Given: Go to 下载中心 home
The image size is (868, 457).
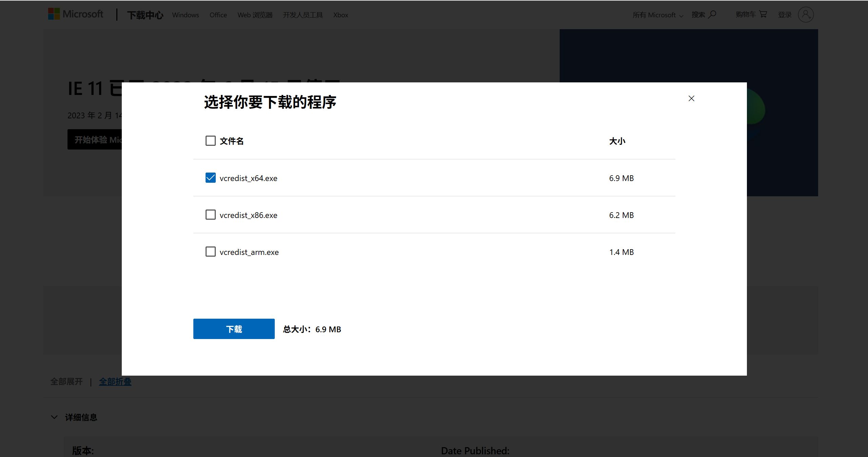Looking at the screenshot, I should (x=145, y=15).
